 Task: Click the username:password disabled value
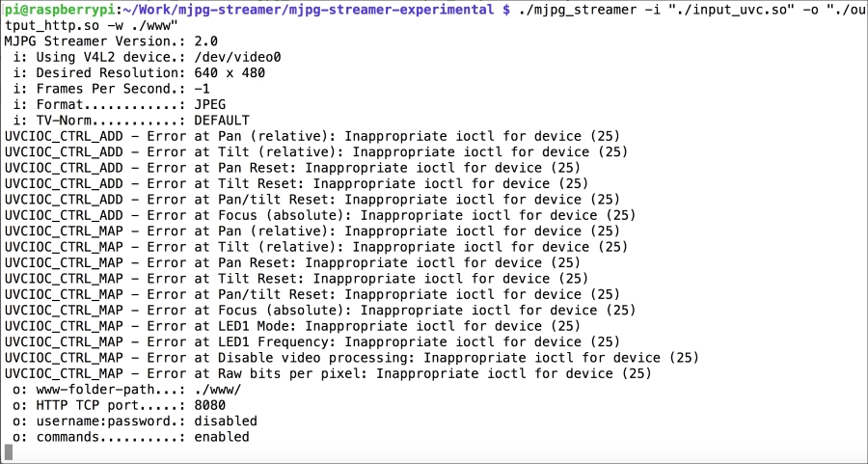(226, 422)
